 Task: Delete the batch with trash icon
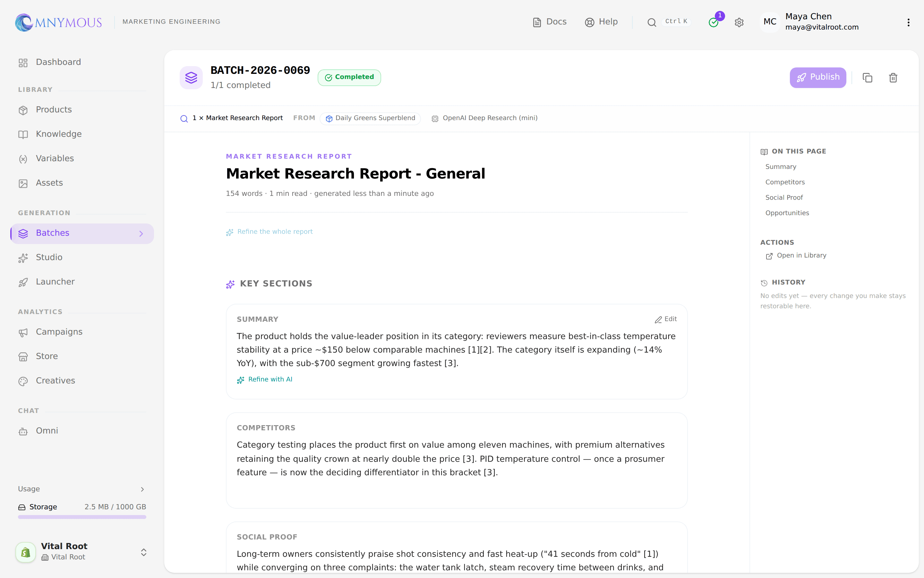(x=893, y=78)
